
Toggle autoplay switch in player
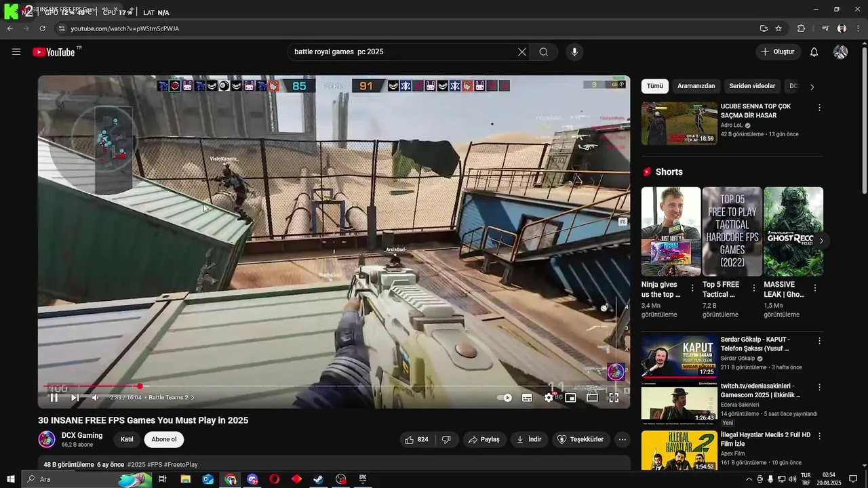[505, 398]
